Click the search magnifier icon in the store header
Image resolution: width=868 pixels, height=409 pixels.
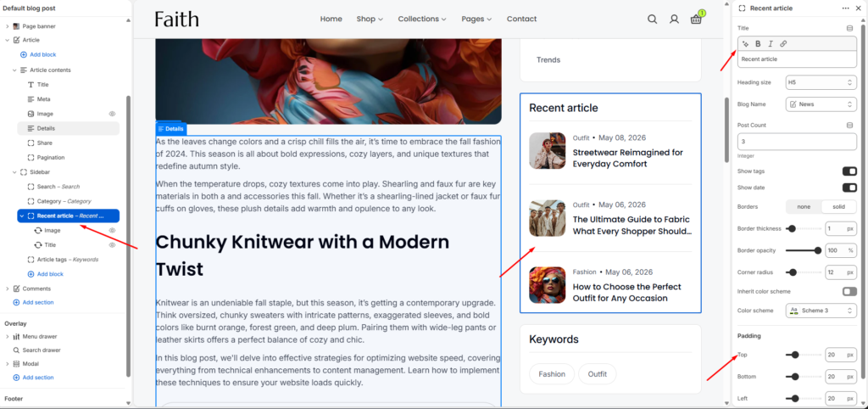652,19
